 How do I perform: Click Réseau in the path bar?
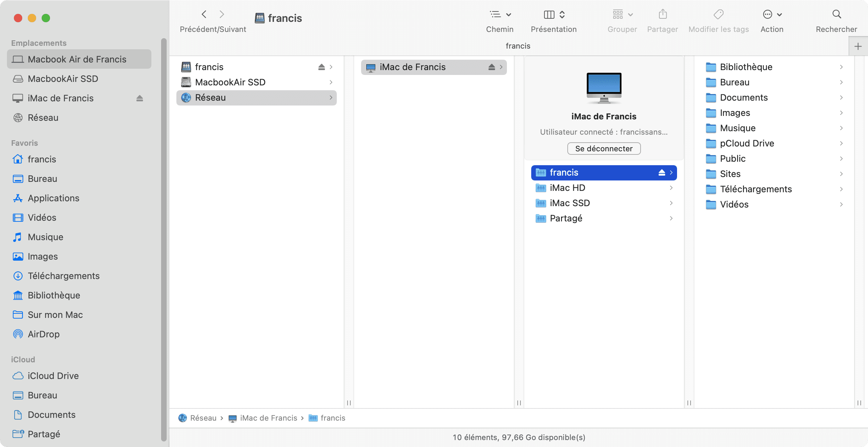(x=197, y=418)
